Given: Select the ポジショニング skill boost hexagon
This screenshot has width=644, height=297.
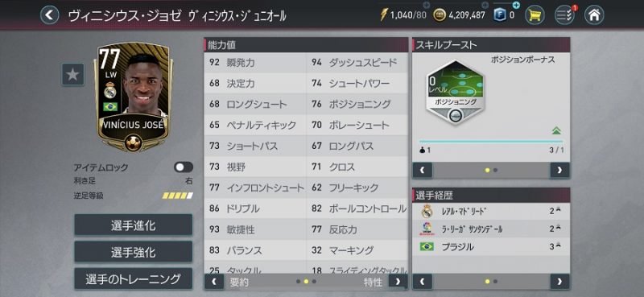Looking at the screenshot, I should click(455, 93).
